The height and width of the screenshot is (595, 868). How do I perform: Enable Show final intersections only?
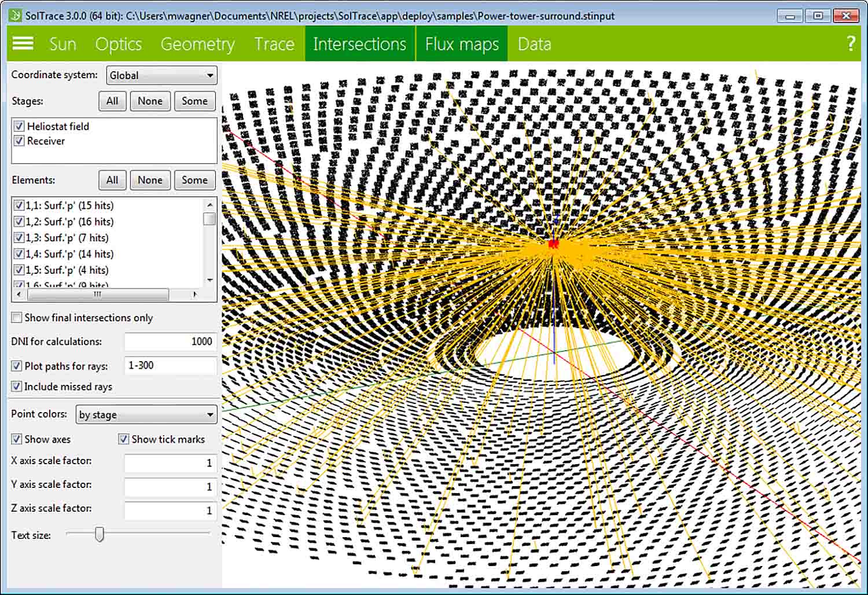pos(16,317)
